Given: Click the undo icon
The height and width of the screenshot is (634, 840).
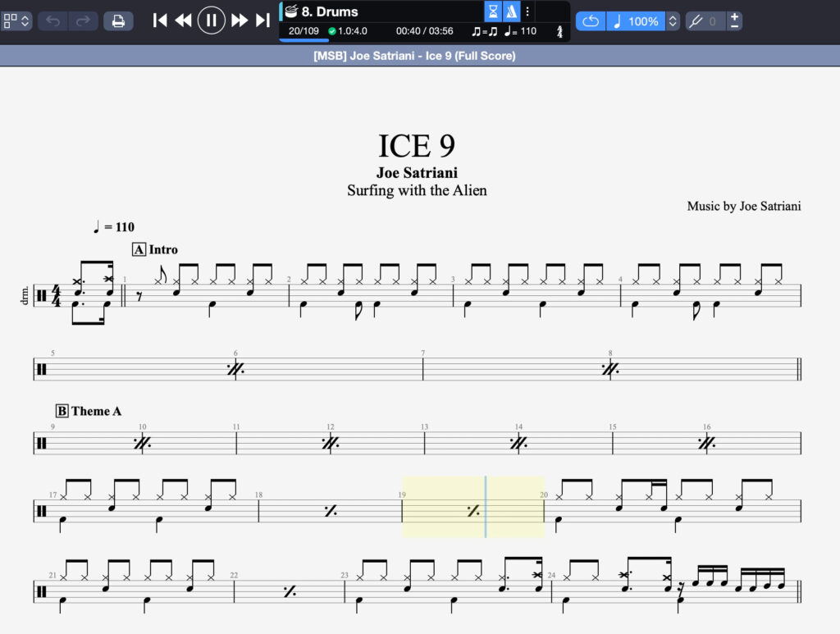Looking at the screenshot, I should click(52, 21).
